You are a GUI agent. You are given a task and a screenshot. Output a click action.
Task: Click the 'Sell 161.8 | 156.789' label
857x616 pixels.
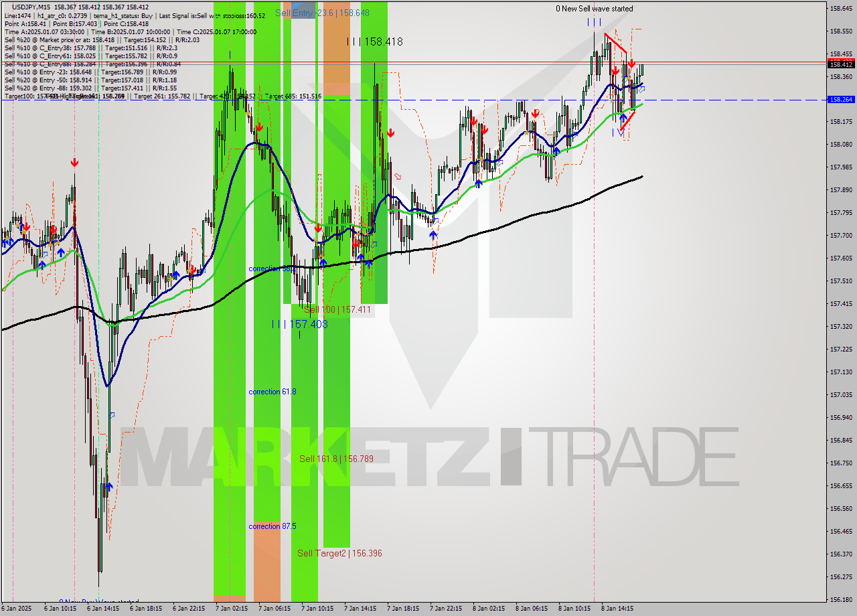[x=336, y=459]
